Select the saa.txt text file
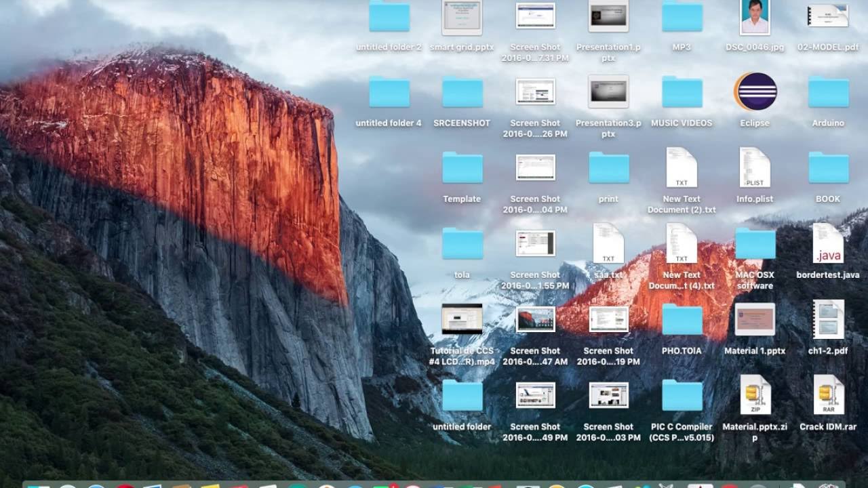Screen dimensions: 868x488 [x=608, y=243]
